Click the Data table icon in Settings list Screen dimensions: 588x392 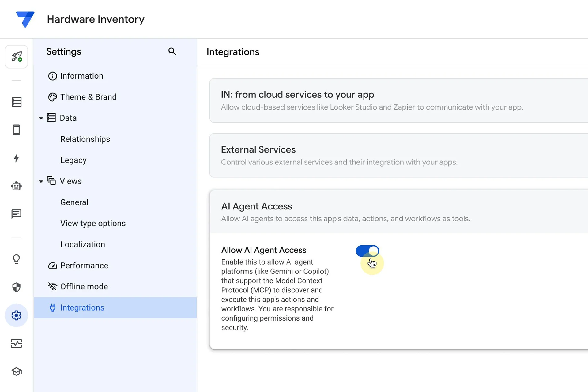(x=51, y=118)
